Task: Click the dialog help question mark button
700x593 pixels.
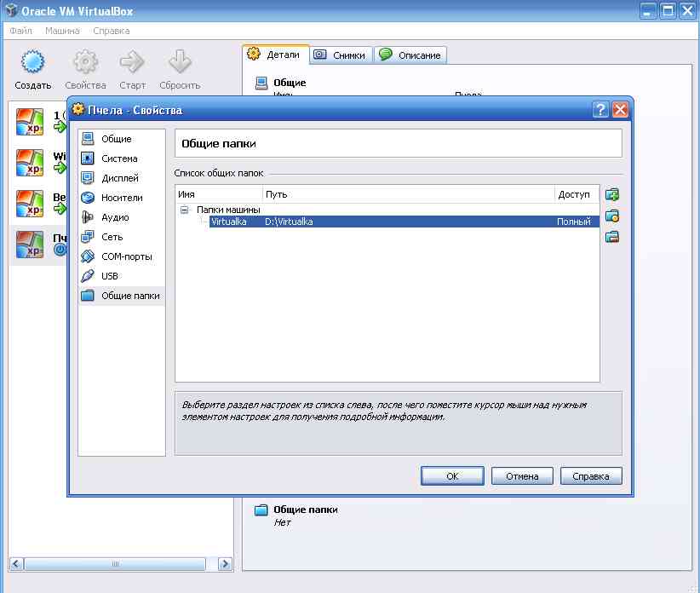Action: point(600,109)
